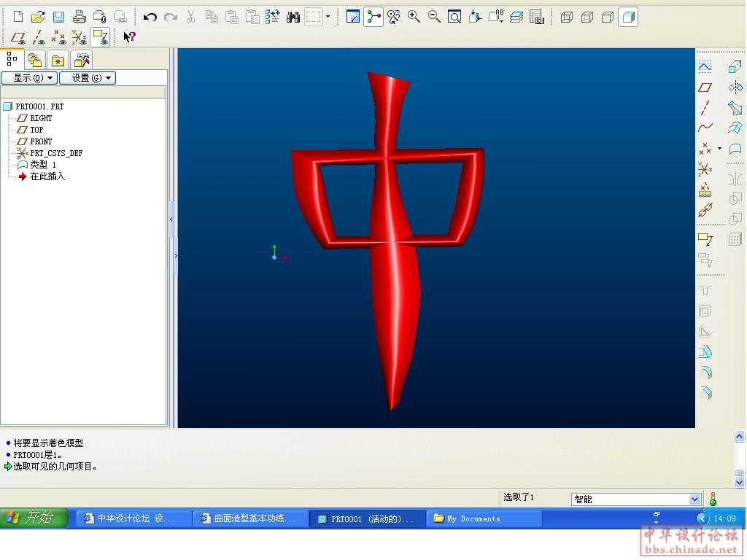Select the datum curve tool in right toolbar
This screenshot has height=560, width=747.
tap(705, 128)
